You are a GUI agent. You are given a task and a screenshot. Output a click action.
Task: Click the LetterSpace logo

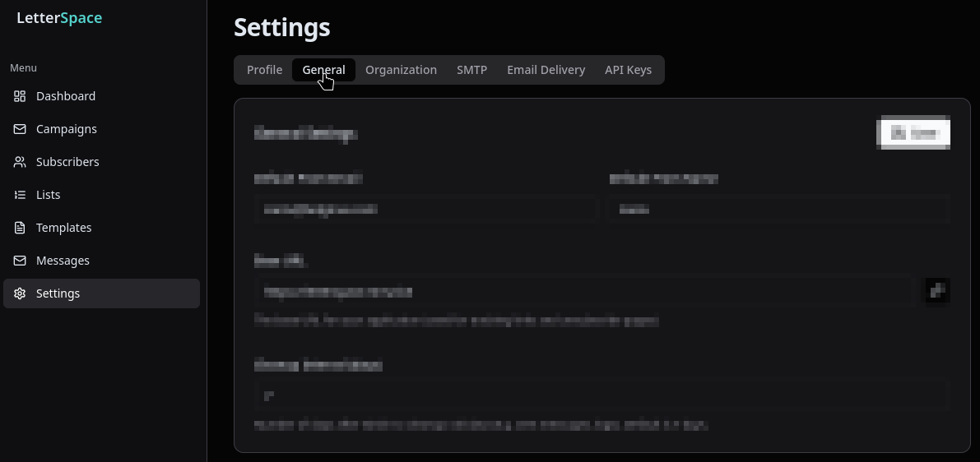coord(59,18)
